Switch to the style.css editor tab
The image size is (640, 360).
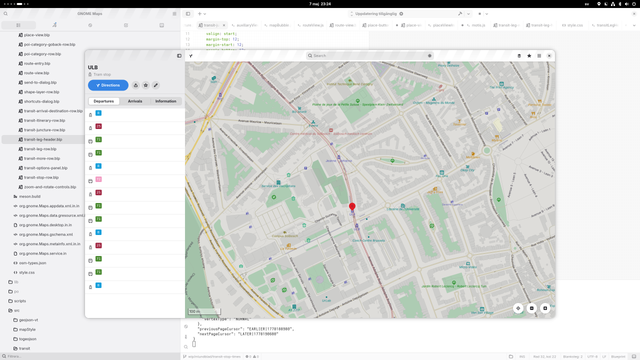(572, 25)
